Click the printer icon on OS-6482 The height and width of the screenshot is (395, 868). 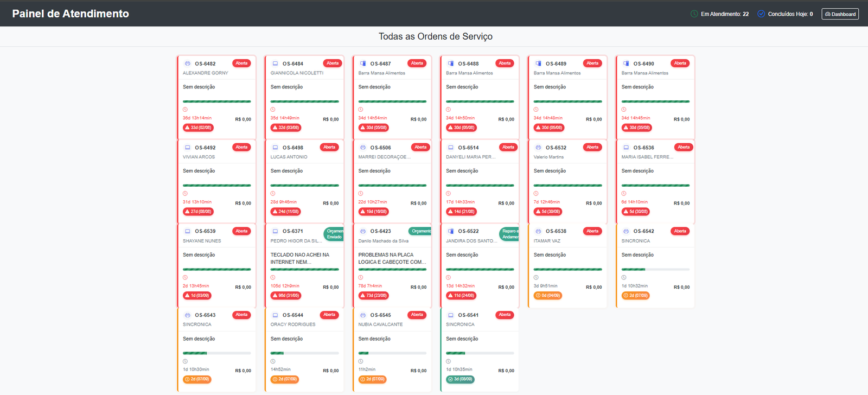tap(188, 63)
